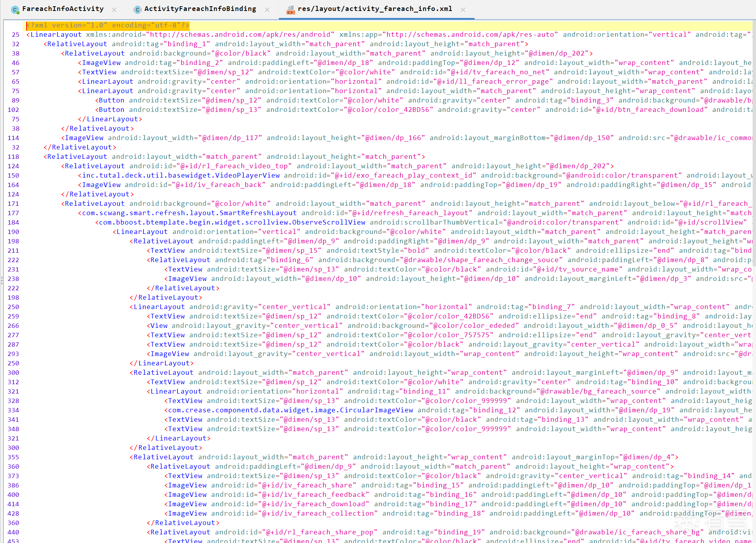Click the class icon on FareachInfoActivity tab
The height and width of the screenshot is (543, 756).
(x=15, y=10)
